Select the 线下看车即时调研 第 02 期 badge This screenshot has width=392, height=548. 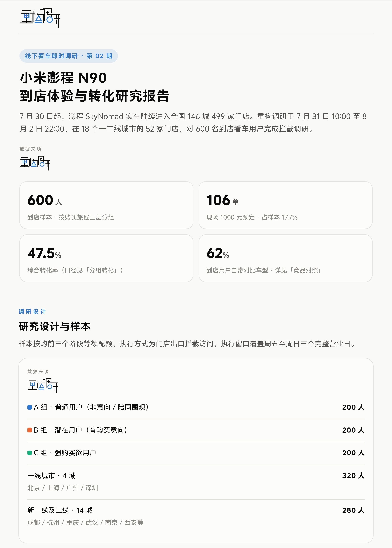68,56
